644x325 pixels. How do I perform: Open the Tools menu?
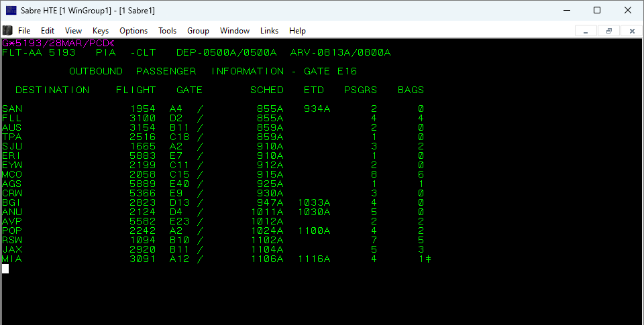(x=167, y=31)
